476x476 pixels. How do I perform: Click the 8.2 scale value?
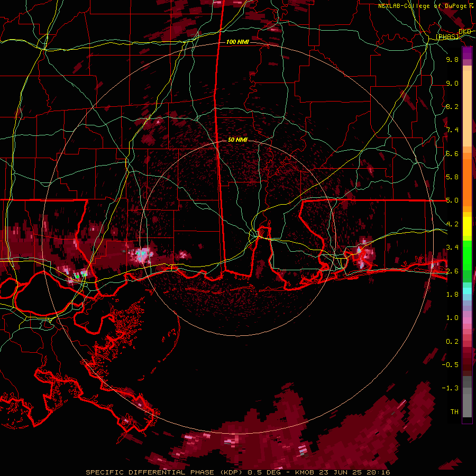click(452, 106)
